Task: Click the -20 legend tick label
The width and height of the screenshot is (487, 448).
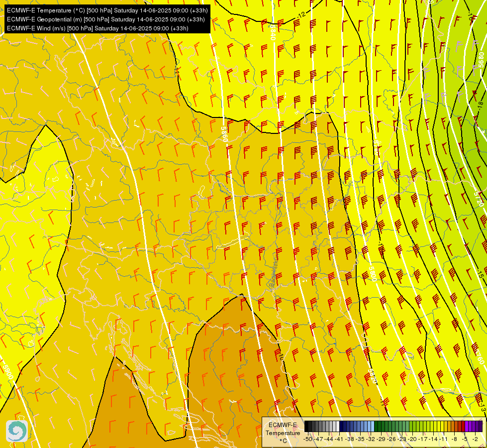Action: tap(412, 440)
